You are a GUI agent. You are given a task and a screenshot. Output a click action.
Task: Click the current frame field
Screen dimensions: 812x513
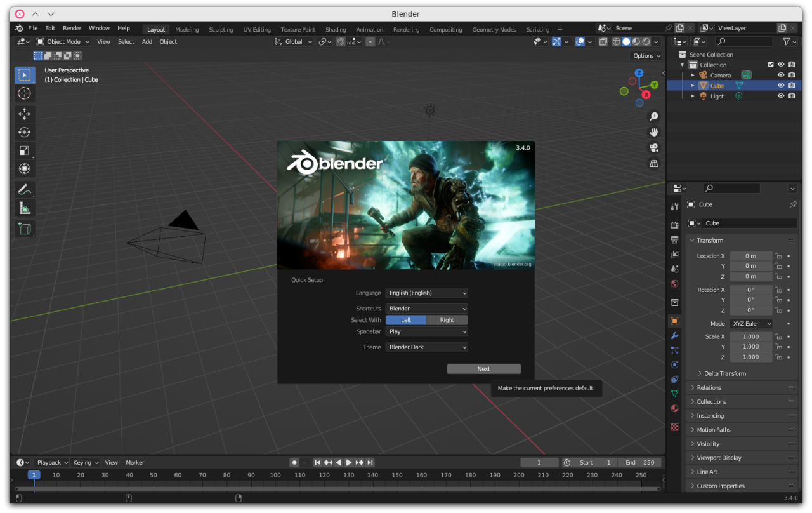point(539,462)
